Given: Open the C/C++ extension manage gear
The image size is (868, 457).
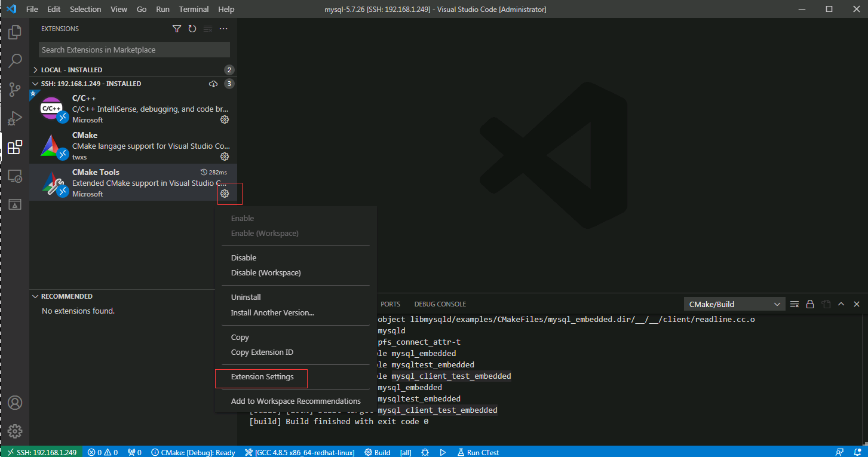Looking at the screenshot, I should coord(225,119).
